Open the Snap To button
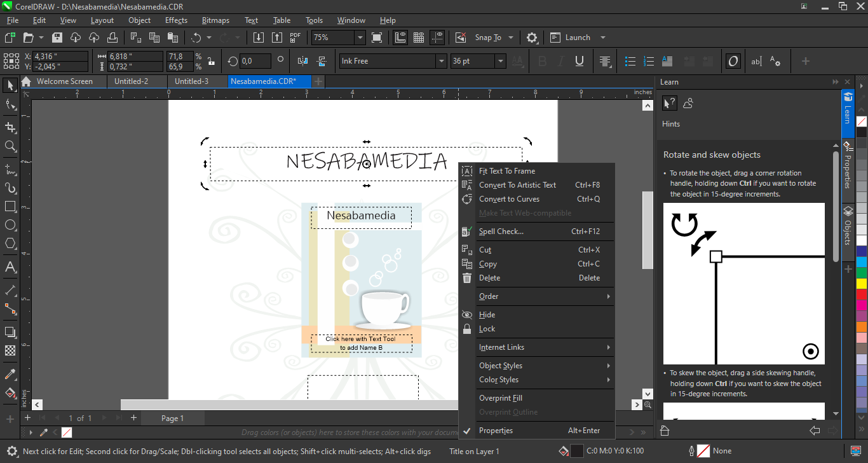868x463 pixels. pyautogui.click(x=488, y=38)
